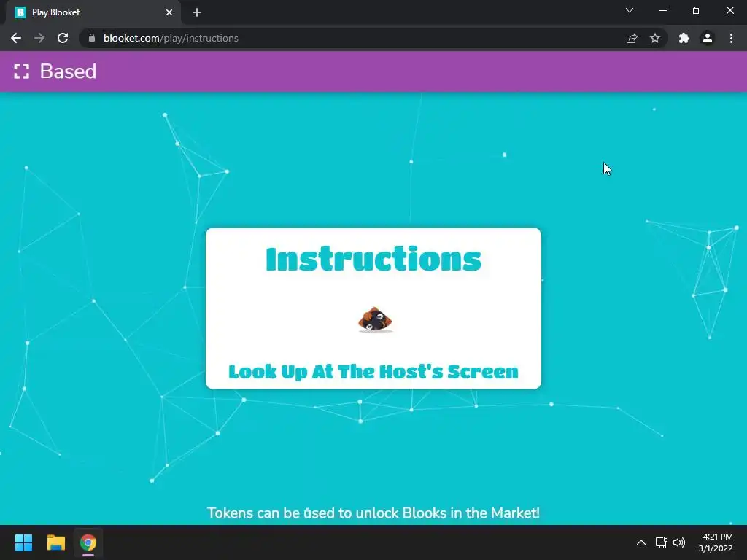Click the Blook character image
This screenshot has height=560, width=747.
[x=375, y=319]
